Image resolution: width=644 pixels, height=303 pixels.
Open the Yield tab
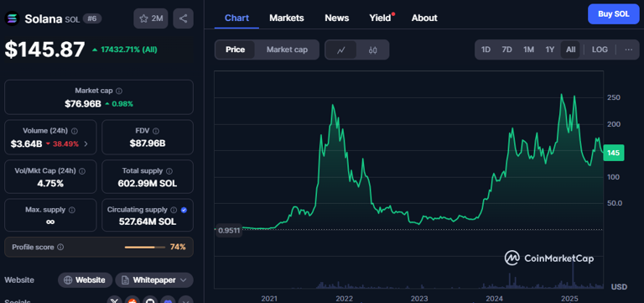(380, 18)
